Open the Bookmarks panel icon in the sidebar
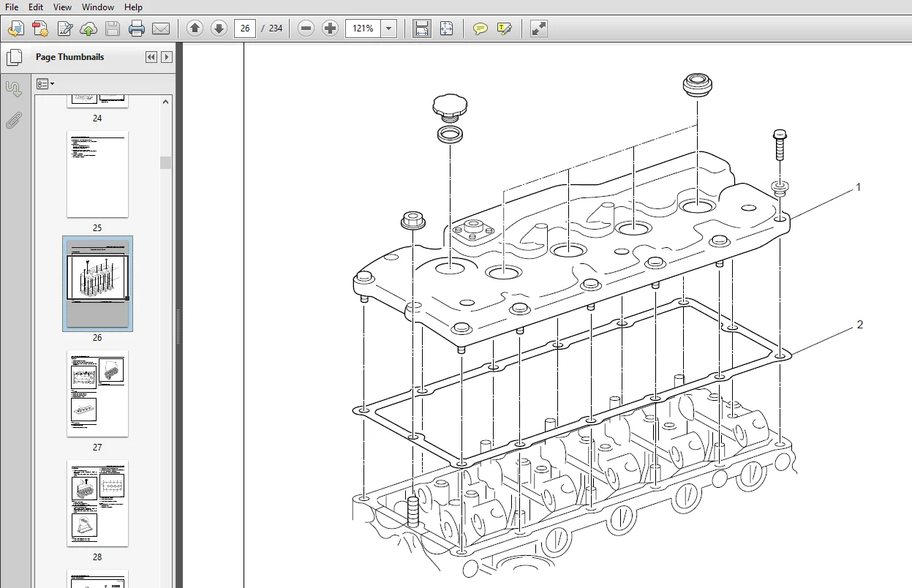The width and height of the screenshot is (912, 588). pyautogui.click(x=14, y=88)
